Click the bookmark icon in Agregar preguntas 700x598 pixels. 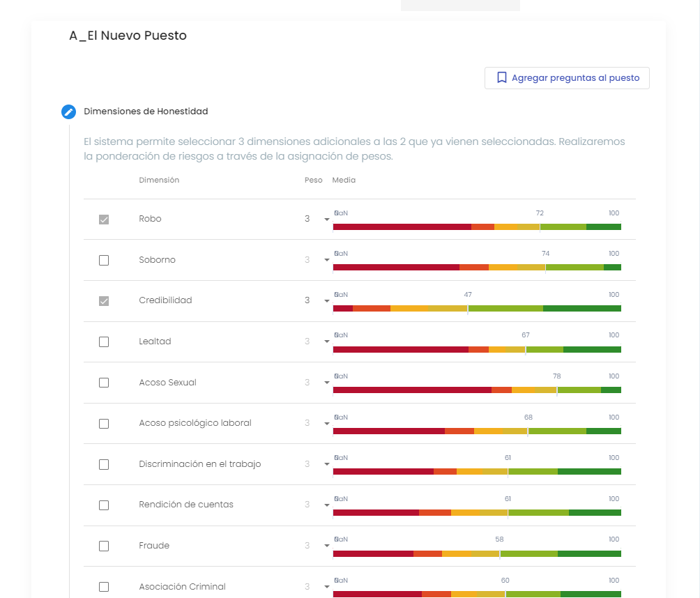501,78
